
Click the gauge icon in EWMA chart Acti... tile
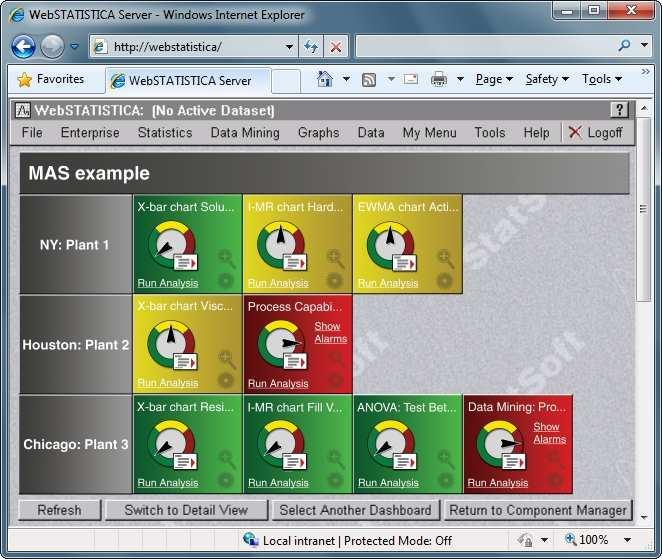pyautogui.click(x=392, y=245)
